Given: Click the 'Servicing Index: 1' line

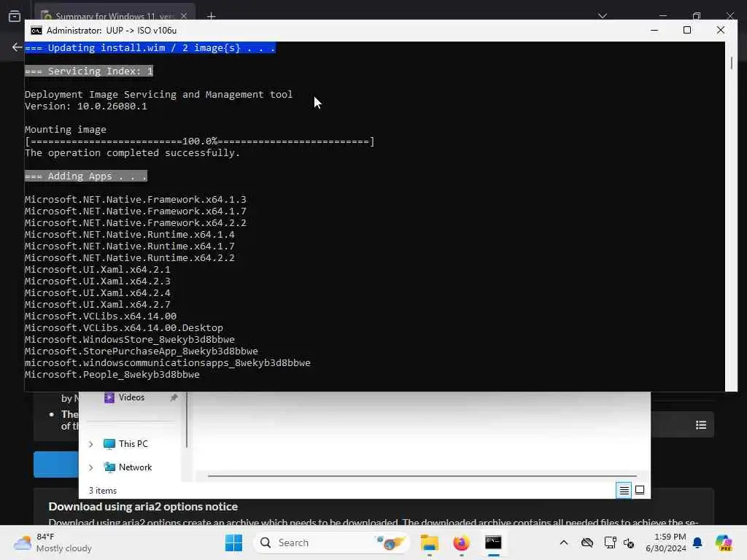Looking at the screenshot, I should click(89, 71).
